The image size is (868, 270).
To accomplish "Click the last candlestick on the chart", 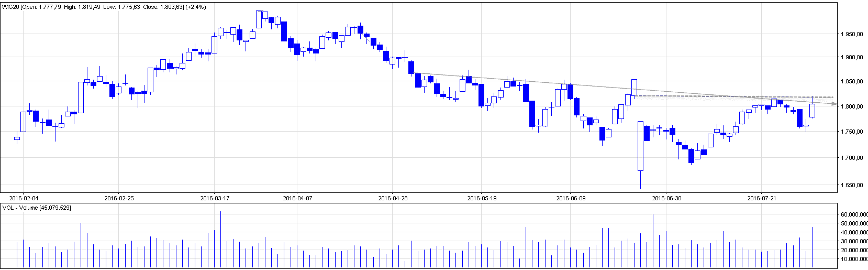I will coord(812,110).
